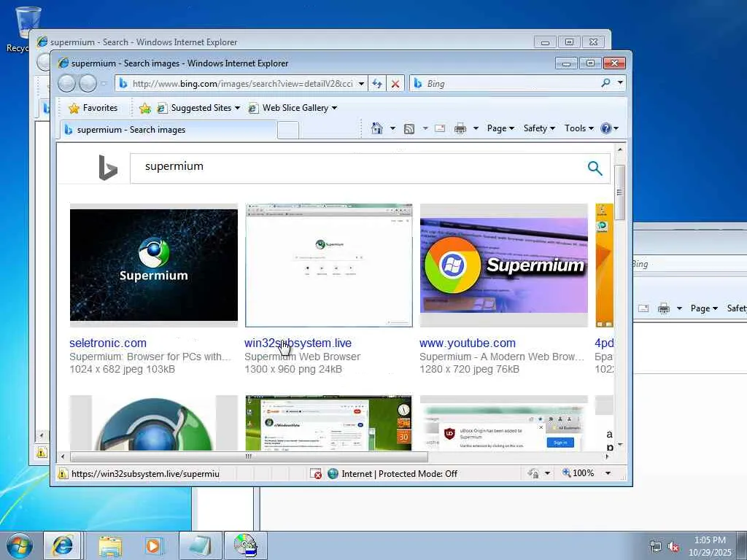Open Windows Explorer from taskbar
Screen dimensions: 747x560
click(110, 545)
